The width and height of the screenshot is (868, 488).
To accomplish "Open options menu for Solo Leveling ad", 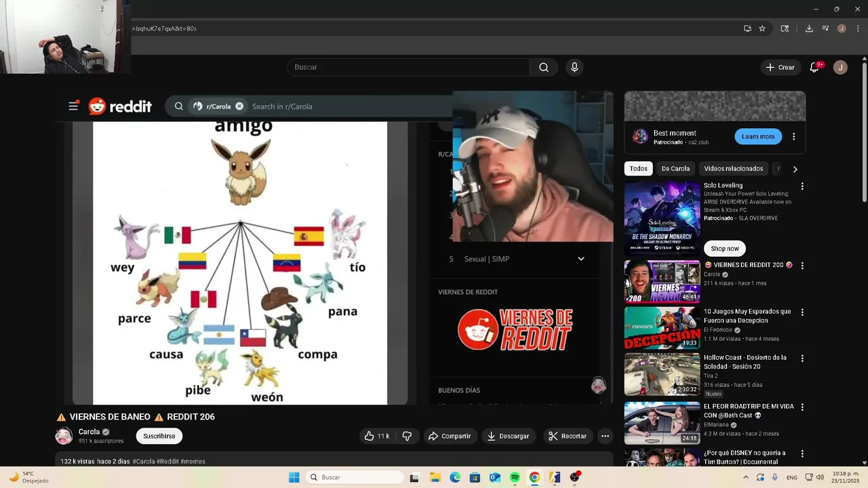I will pyautogui.click(x=802, y=186).
